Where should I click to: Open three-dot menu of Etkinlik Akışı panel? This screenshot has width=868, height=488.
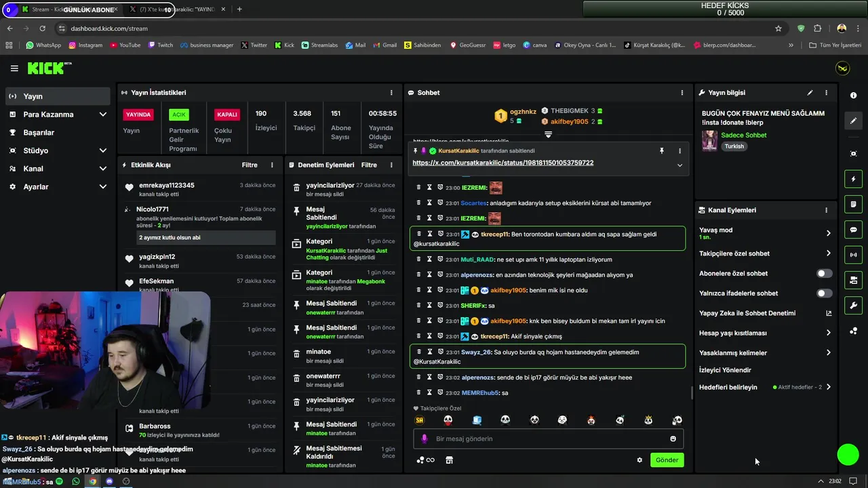[x=272, y=165]
